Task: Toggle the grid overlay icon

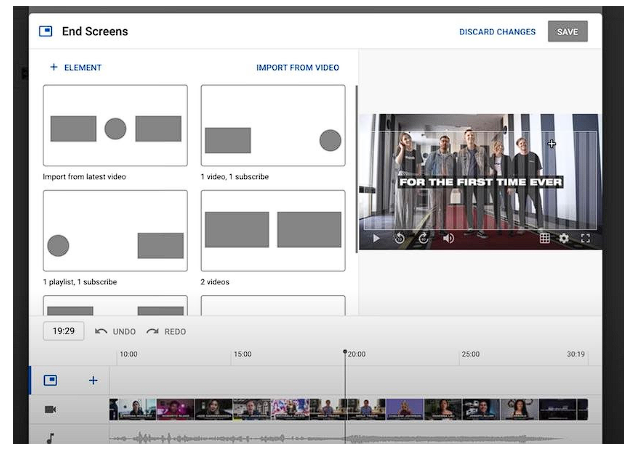Action: (545, 238)
